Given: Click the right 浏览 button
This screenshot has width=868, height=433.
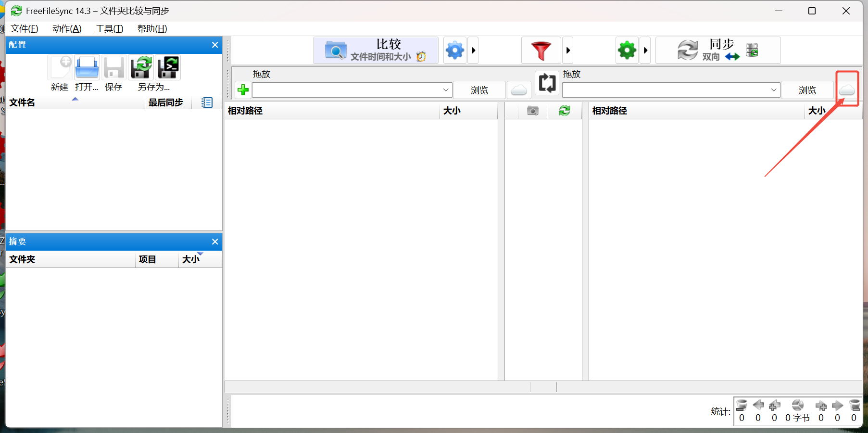Looking at the screenshot, I should [x=807, y=90].
